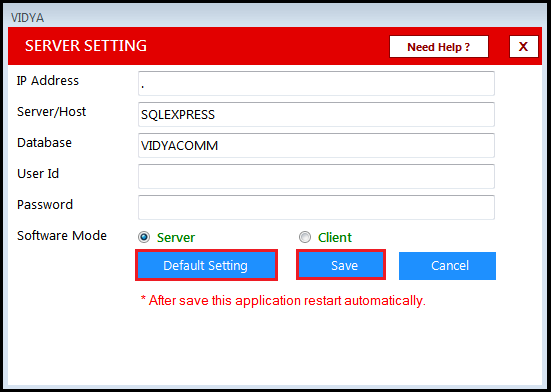Focus the User Id input field
Image resolution: width=551 pixels, height=392 pixels.
click(x=316, y=176)
